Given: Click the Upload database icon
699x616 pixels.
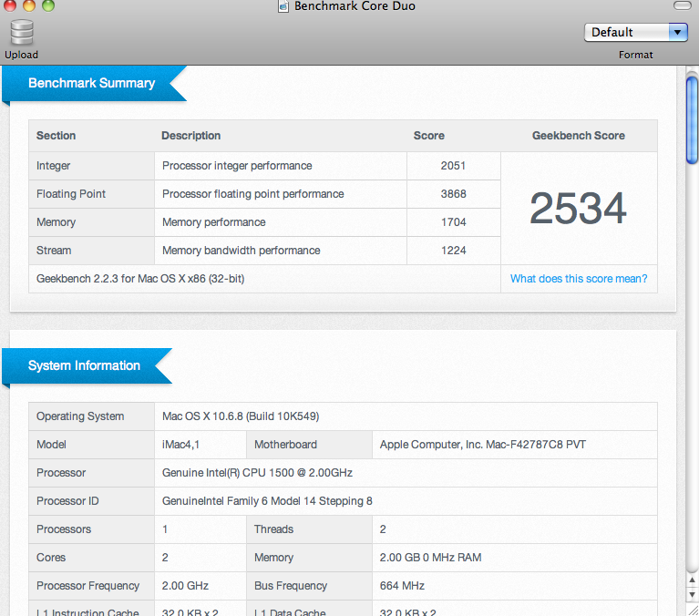Looking at the screenshot, I should 22,32.
